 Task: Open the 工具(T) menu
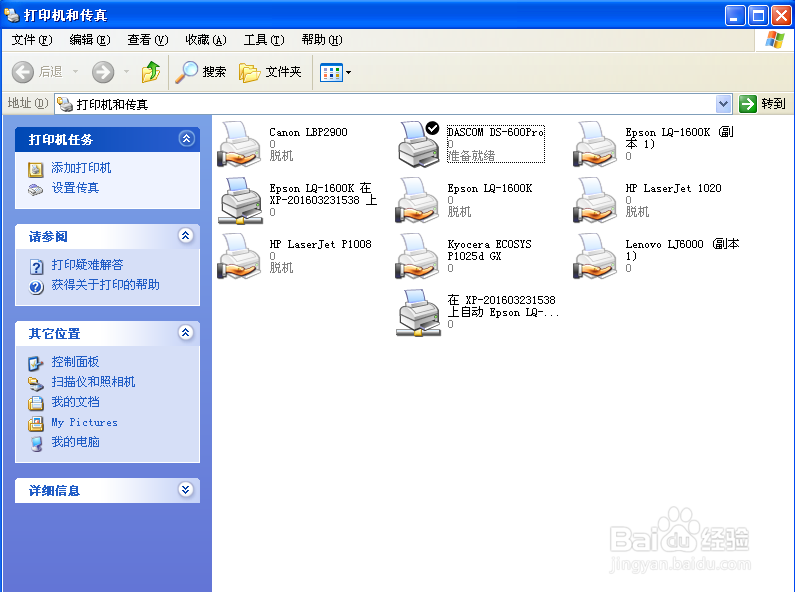click(264, 40)
